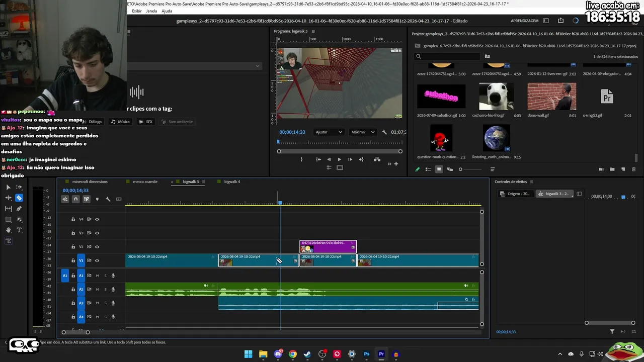The image size is (644, 362).
Task: Open the Ajustar zoom level dropdown
Action: (329, 132)
